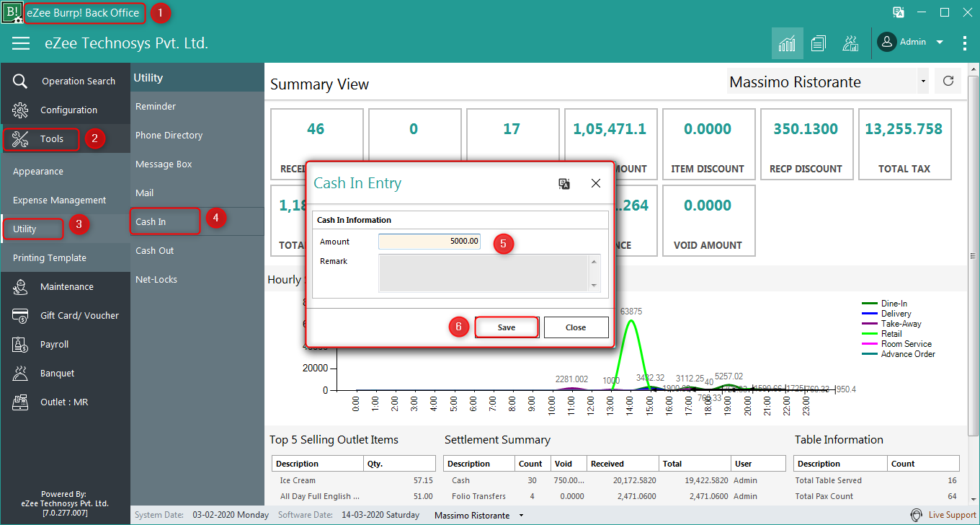Click the Configuration gear icon
The height and width of the screenshot is (525, 980).
(20, 110)
